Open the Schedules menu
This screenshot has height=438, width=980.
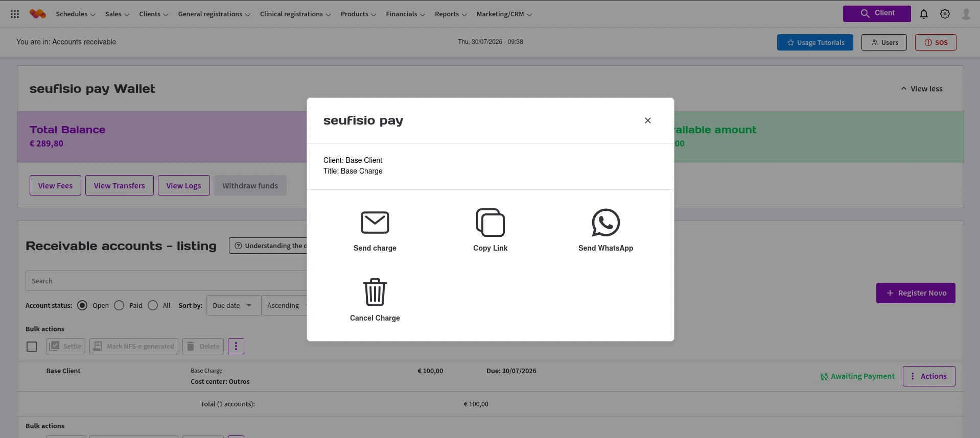tap(76, 14)
